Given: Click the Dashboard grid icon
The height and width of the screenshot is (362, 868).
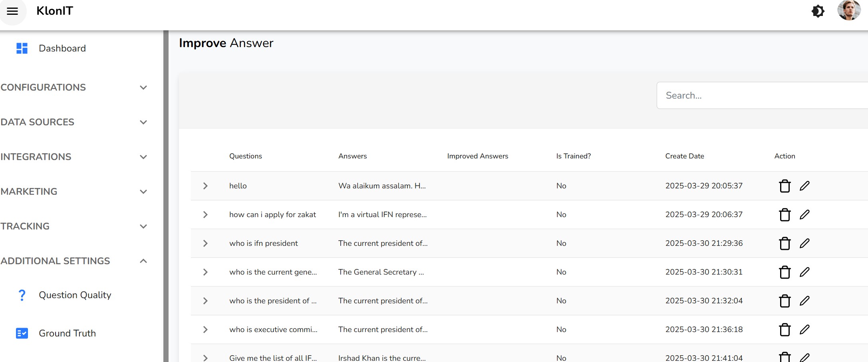Looking at the screenshot, I should point(22,48).
